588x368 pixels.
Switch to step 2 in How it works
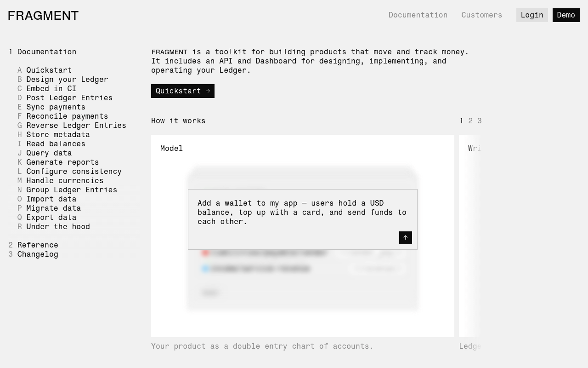click(470, 121)
